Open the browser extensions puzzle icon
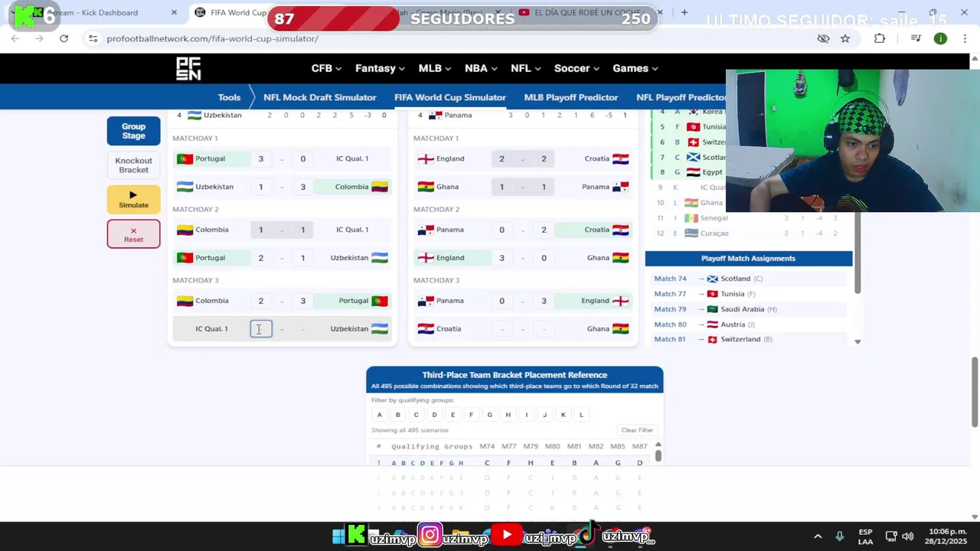The width and height of the screenshot is (980, 551). click(880, 38)
